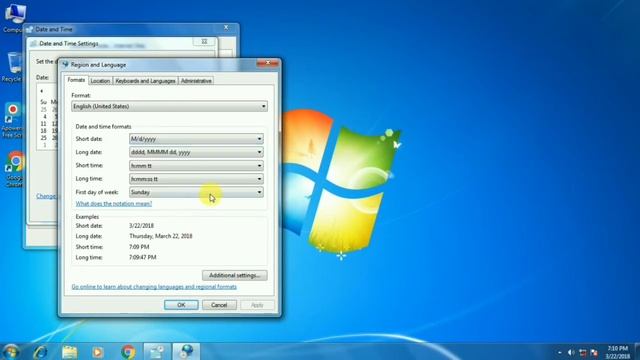Open Windows Media Player taskbar icon

[x=98, y=352]
